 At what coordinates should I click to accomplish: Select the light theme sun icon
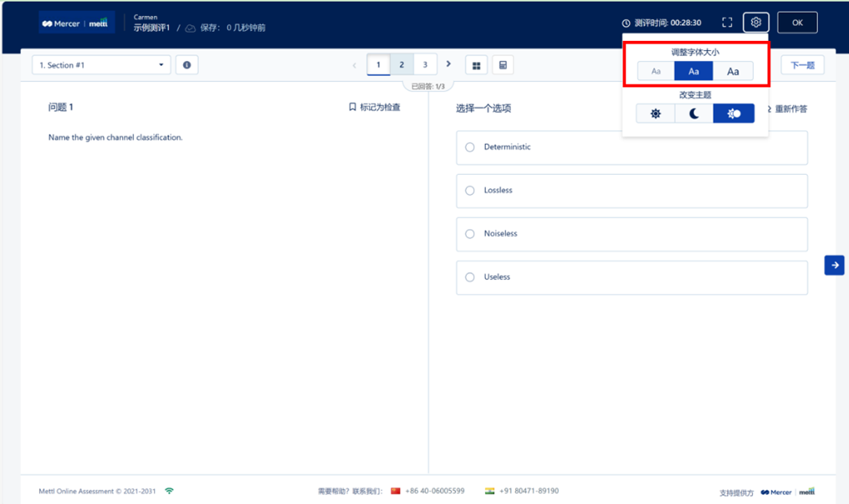656,114
